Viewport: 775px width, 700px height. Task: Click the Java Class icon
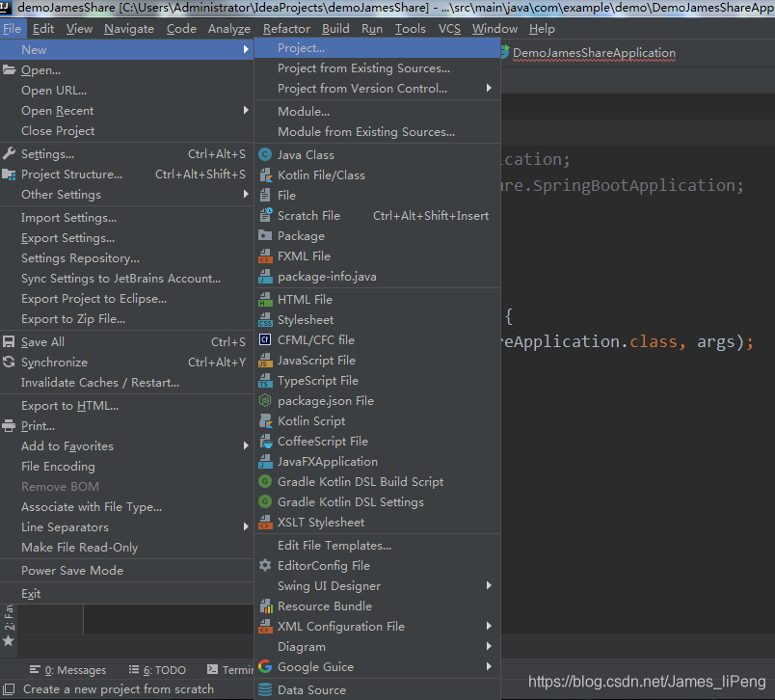pyautogui.click(x=265, y=154)
